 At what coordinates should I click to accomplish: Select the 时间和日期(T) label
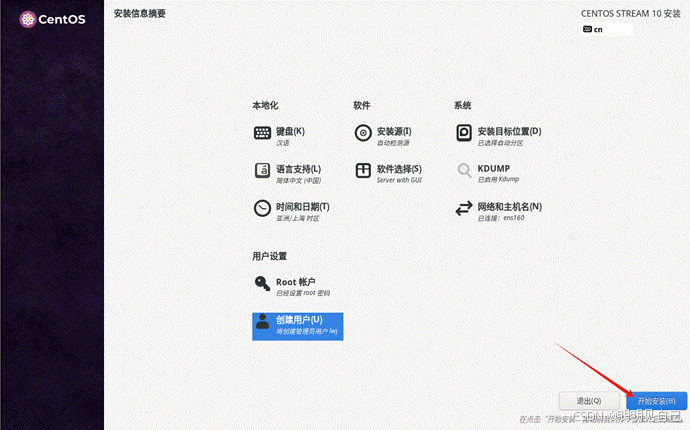pos(302,207)
